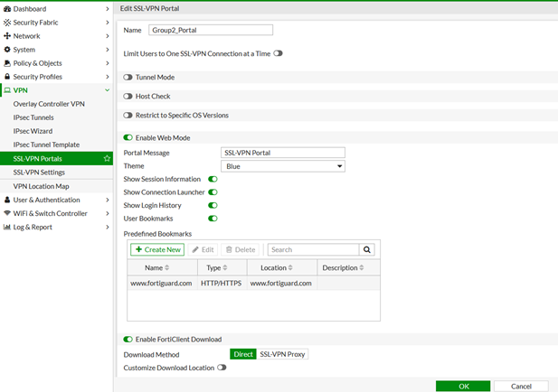
Task: Enable Tunnel Mode switch
Action: point(128,77)
